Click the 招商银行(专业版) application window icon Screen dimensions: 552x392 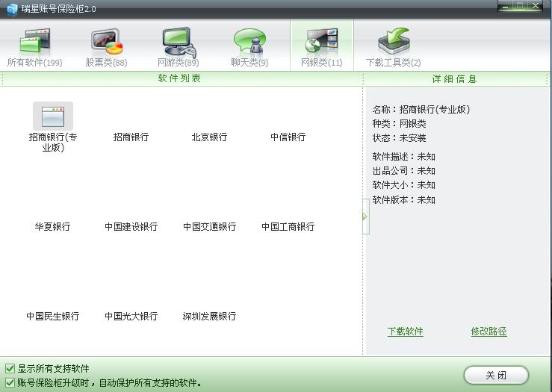point(53,116)
